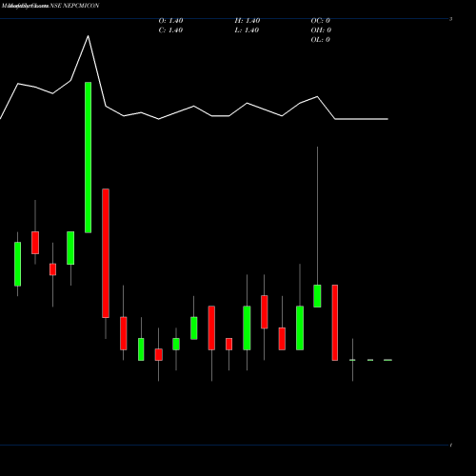This screenshot has width=476, height=476.
Task: Click the 'OL: 0' readout
Action: [321, 40]
